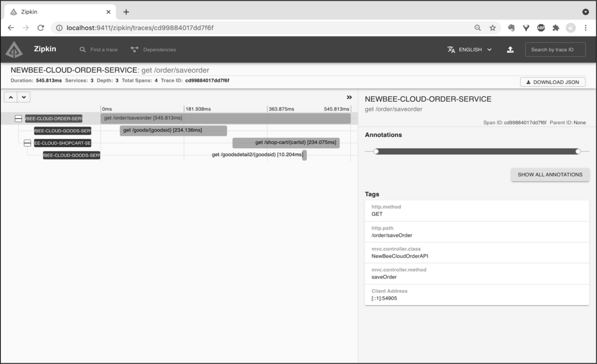
Task: Click the Trace ID cd99884017dd7f6f text
Action: pos(207,81)
